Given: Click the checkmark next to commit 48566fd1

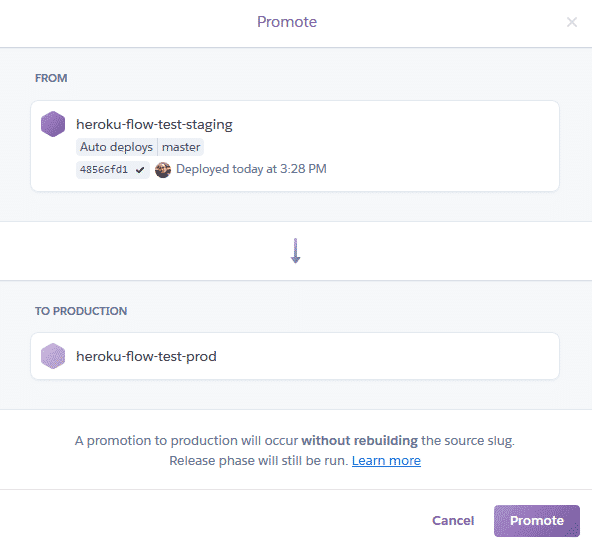Looking at the screenshot, I should click(140, 170).
